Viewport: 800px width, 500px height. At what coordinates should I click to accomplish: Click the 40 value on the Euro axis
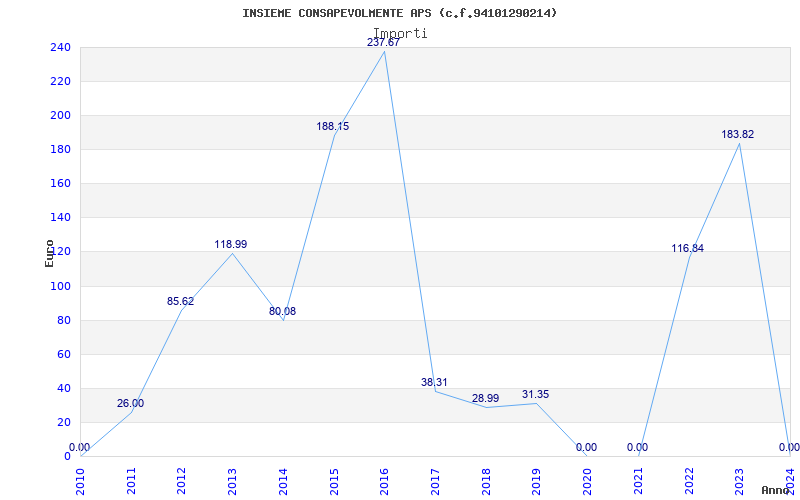64,388
